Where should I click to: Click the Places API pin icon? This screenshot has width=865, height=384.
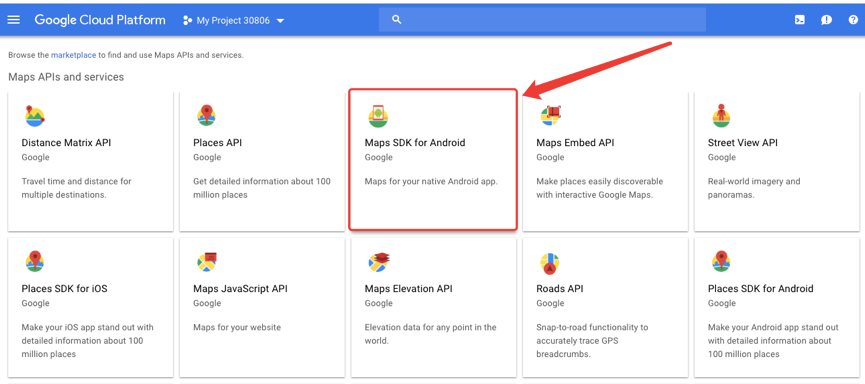tap(206, 115)
